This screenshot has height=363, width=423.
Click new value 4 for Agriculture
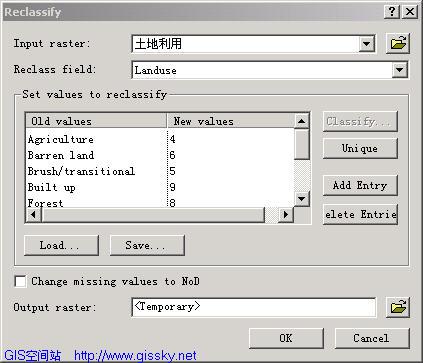172,139
